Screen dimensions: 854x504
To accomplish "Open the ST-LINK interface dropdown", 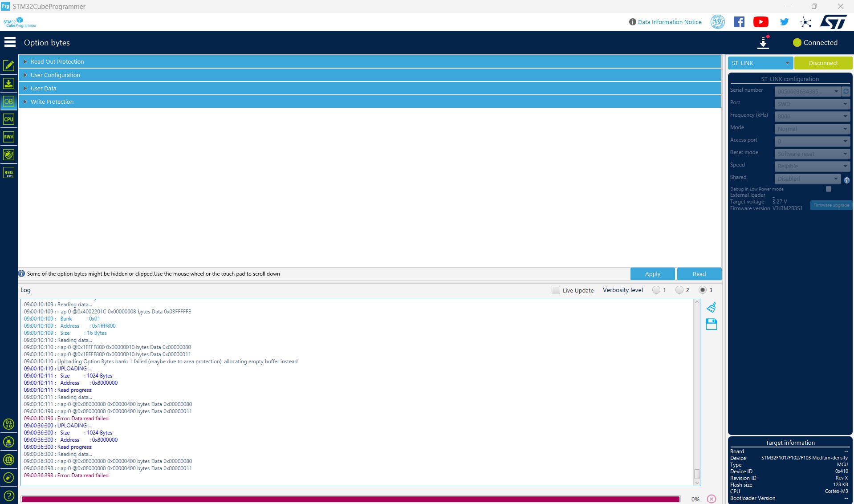I will click(760, 63).
